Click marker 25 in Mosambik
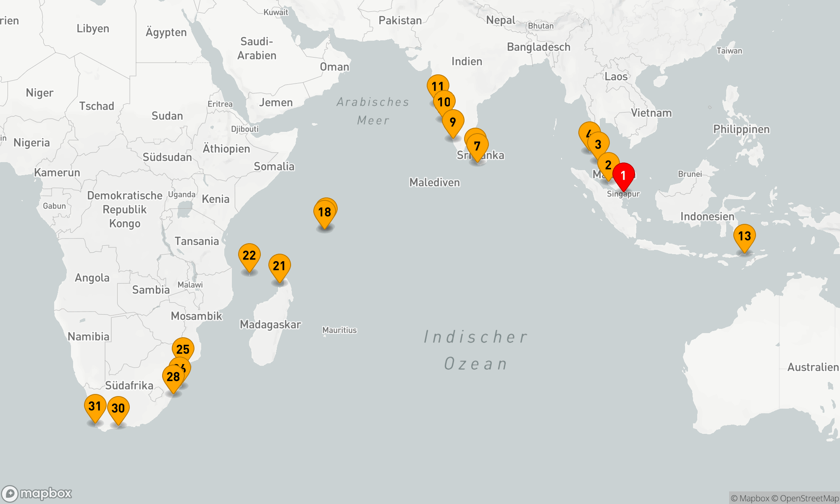This screenshot has width=840, height=504. click(183, 349)
